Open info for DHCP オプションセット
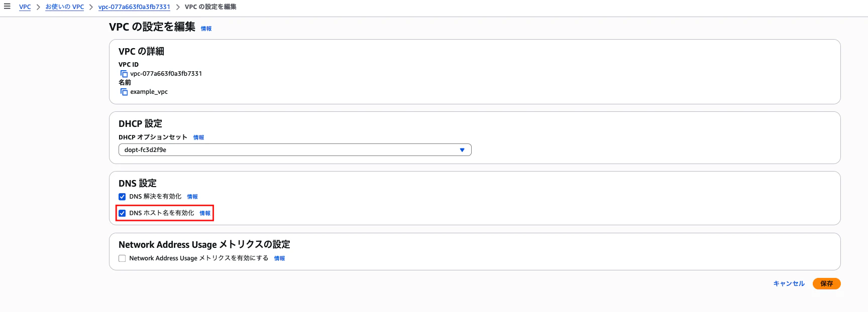 (x=198, y=137)
